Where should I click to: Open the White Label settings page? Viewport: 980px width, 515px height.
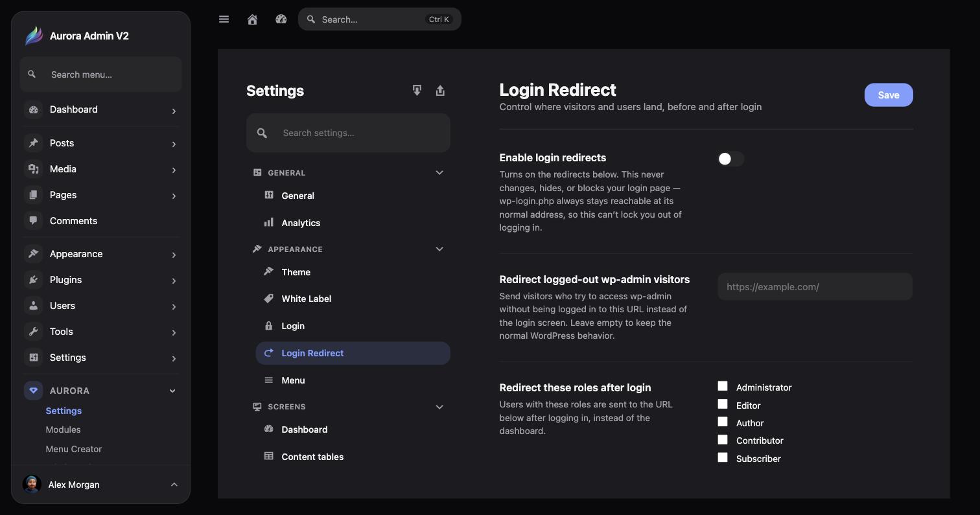[353, 299]
